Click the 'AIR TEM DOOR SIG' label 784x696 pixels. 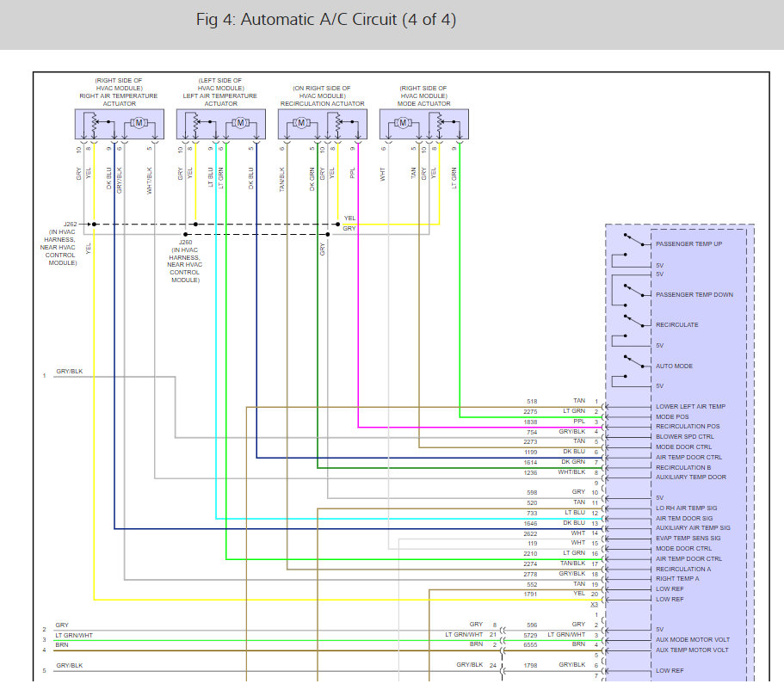pyautogui.click(x=684, y=519)
